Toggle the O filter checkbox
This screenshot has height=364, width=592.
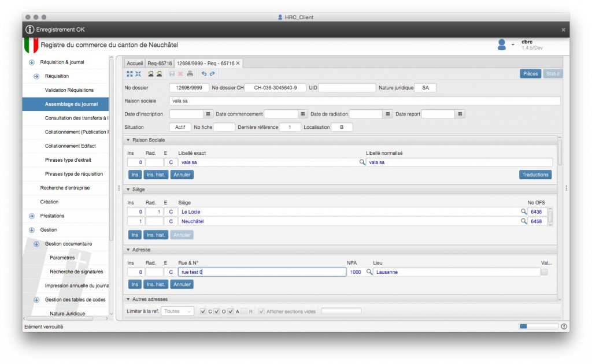(x=217, y=311)
